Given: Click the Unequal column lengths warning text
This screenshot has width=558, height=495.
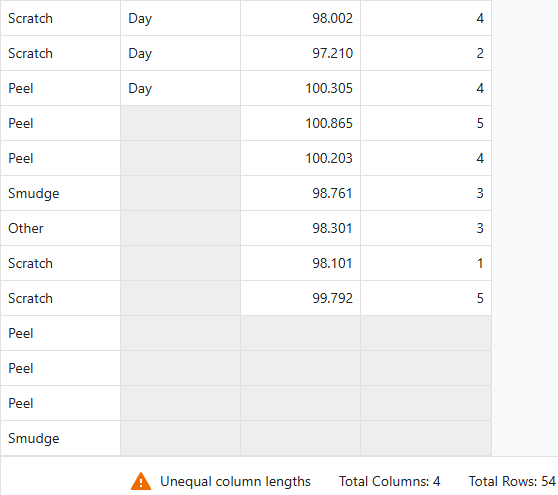Looking at the screenshot, I should click(235, 481).
